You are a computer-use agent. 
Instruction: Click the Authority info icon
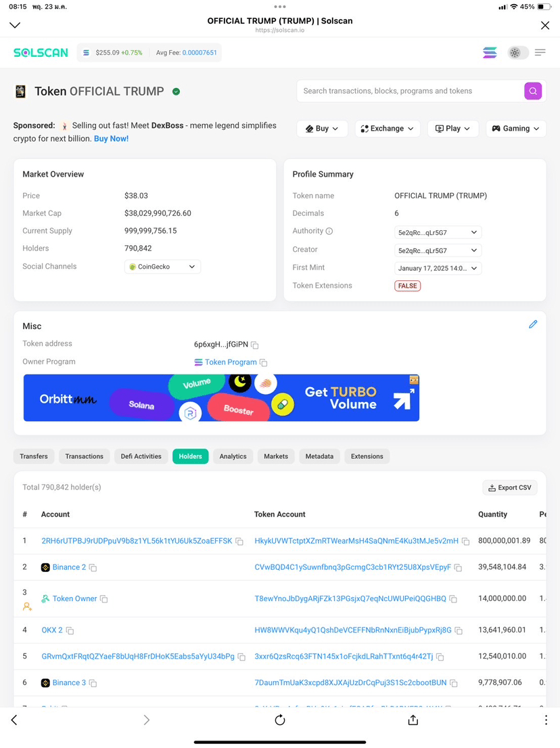pos(329,231)
